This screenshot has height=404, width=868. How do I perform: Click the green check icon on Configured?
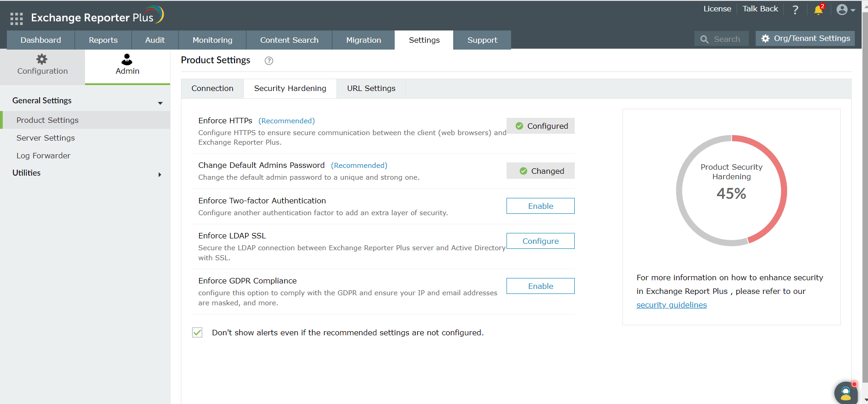tap(519, 126)
